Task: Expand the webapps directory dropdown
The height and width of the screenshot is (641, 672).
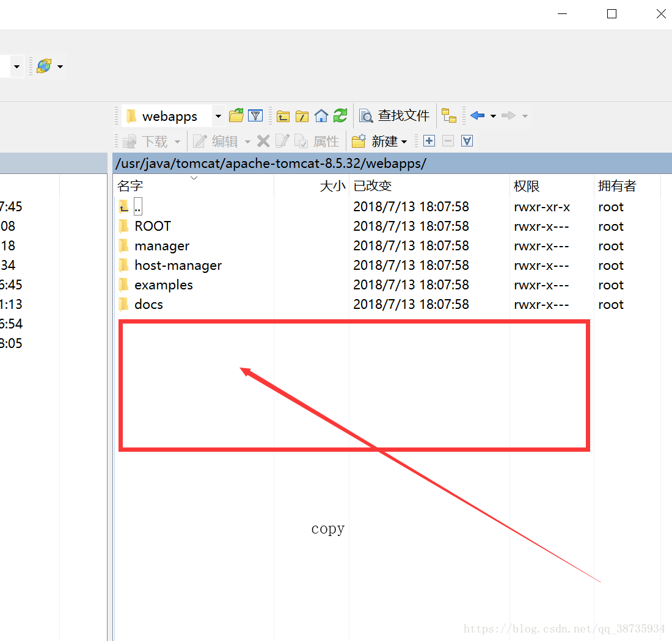Action: pos(218,116)
